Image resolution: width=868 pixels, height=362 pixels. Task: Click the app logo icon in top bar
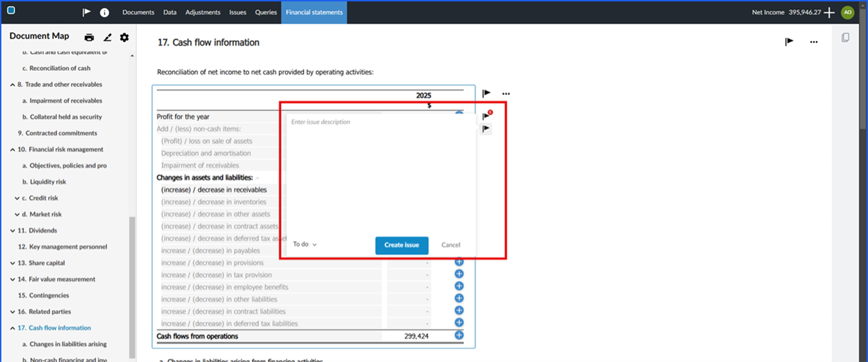click(11, 11)
